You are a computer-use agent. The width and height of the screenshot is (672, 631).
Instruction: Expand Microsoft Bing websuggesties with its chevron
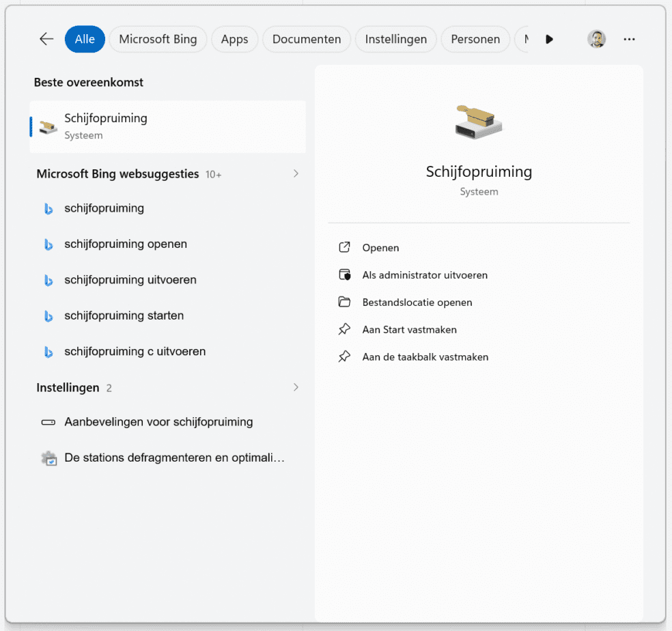[296, 173]
